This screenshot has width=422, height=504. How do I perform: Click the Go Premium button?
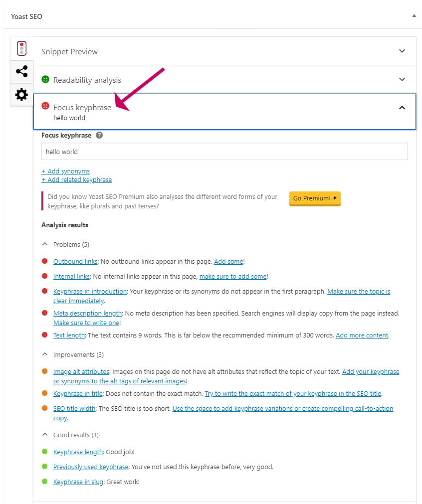click(315, 198)
